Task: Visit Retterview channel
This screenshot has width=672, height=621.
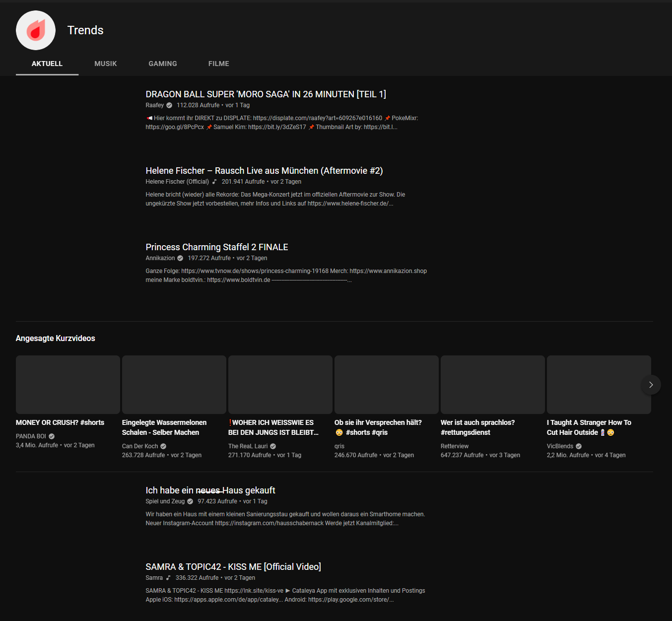Action: 455,446
